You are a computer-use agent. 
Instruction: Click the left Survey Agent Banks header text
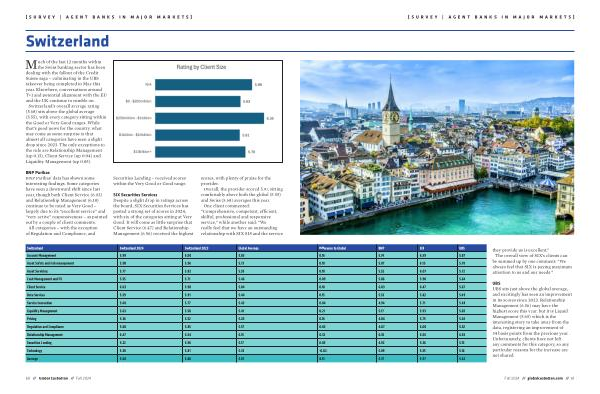point(109,17)
